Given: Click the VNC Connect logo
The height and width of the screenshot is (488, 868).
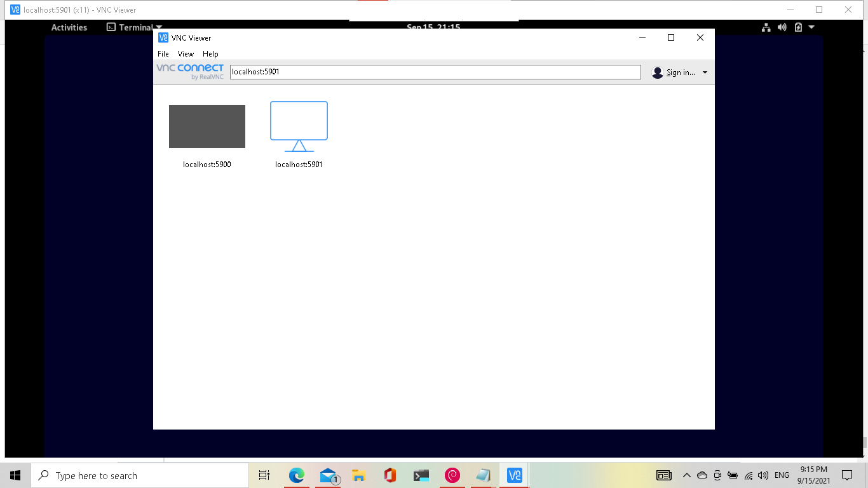Looking at the screenshot, I should (x=189, y=71).
